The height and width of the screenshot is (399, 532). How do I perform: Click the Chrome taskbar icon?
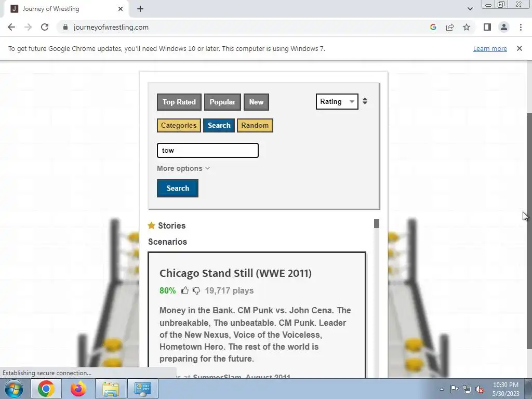46,389
